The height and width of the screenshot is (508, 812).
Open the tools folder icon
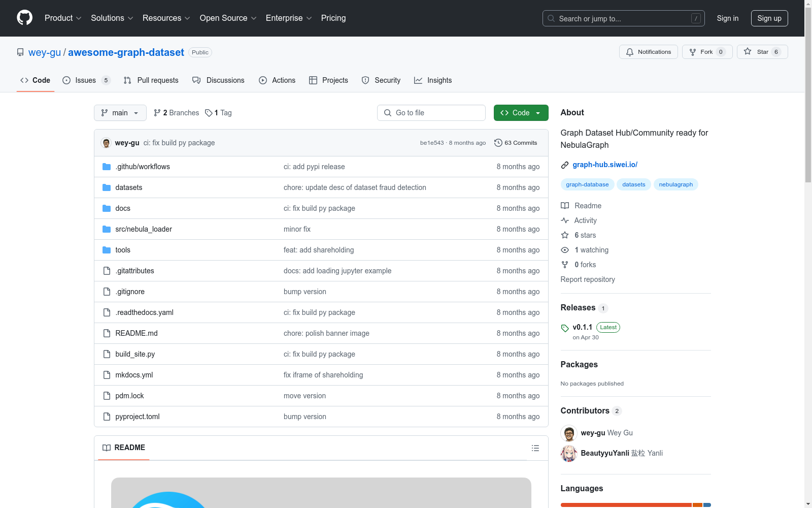[x=107, y=250]
